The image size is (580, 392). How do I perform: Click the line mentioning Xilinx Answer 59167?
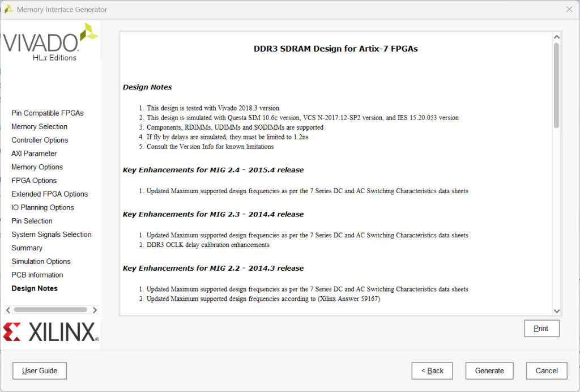click(x=263, y=299)
